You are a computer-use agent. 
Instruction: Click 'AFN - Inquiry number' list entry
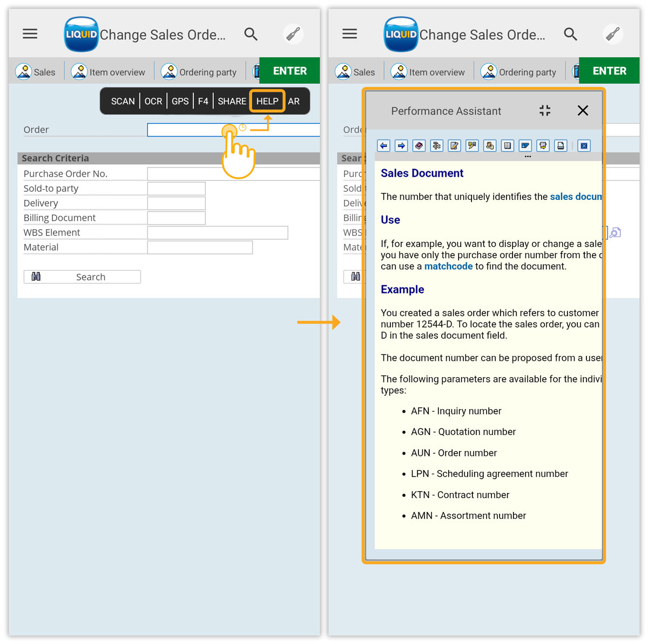(x=456, y=411)
